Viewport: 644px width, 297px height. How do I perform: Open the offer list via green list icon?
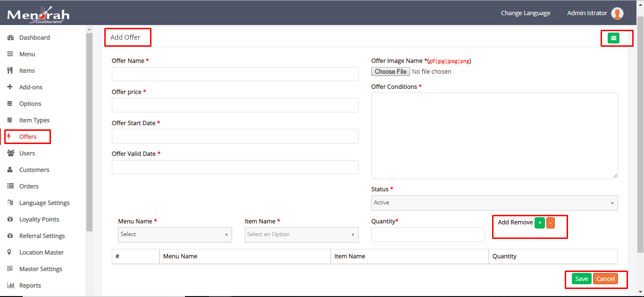click(613, 38)
